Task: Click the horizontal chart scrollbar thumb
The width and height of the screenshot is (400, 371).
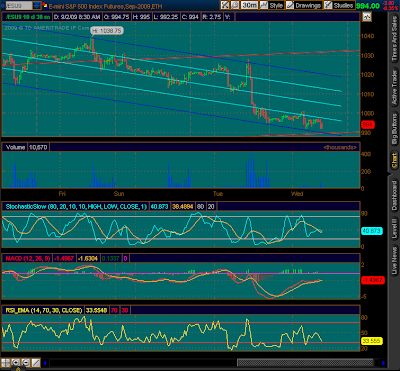Action: point(305,363)
